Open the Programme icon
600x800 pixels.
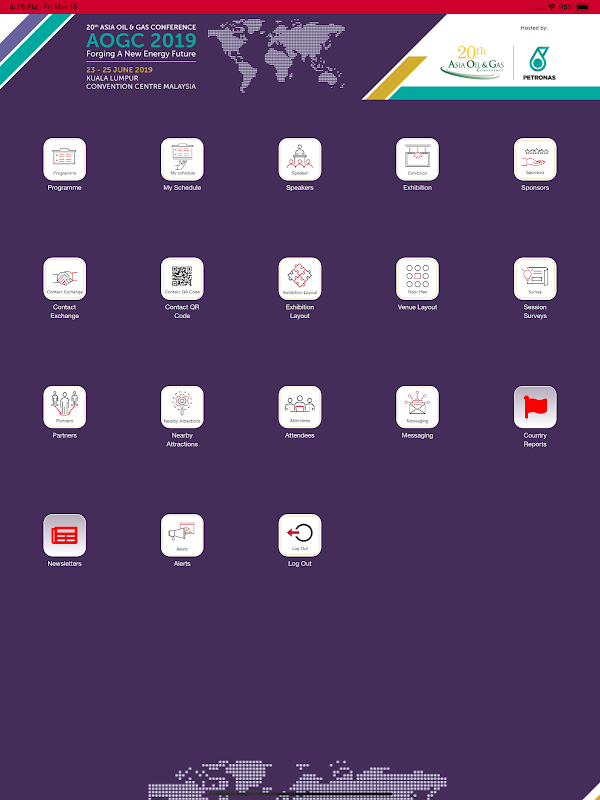[64, 159]
